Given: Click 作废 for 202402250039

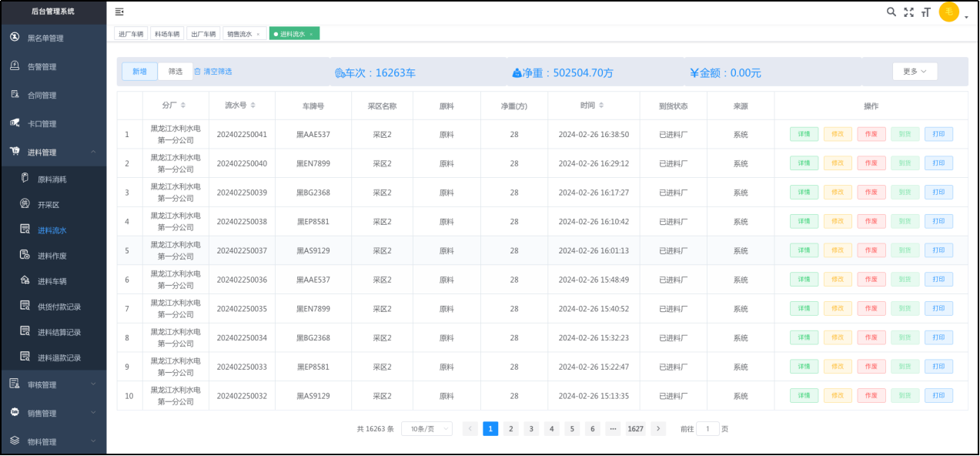Looking at the screenshot, I should (871, 193).
